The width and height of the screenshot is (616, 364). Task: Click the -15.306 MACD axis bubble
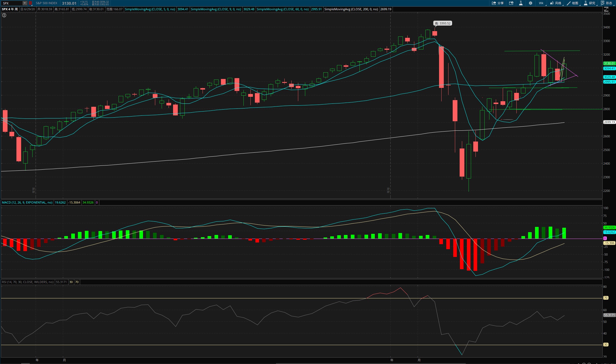[609, 243]
